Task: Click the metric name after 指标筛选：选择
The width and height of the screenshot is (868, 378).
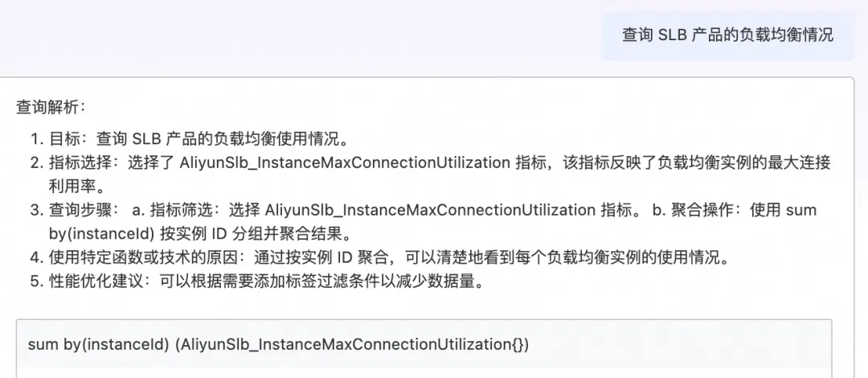Action: pos(430,210)
